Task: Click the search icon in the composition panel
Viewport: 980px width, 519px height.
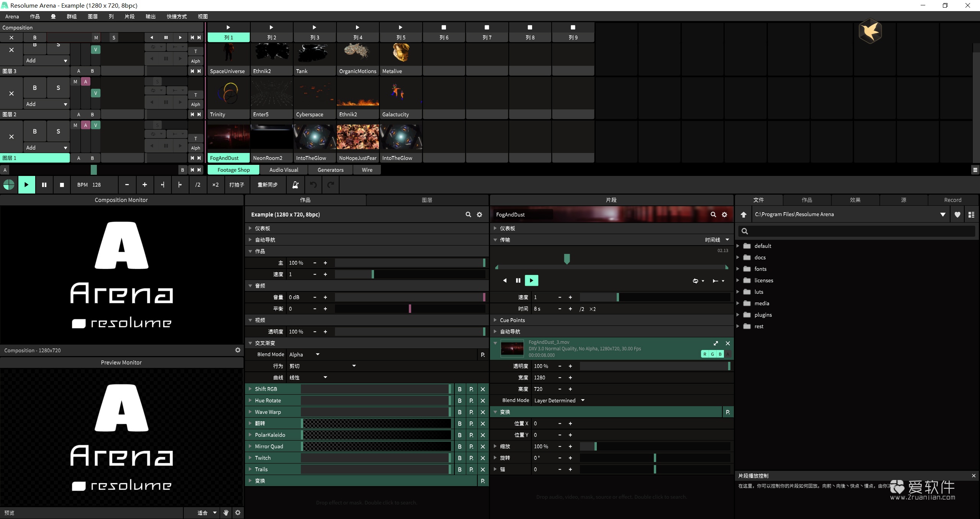Action: point(468,214)
